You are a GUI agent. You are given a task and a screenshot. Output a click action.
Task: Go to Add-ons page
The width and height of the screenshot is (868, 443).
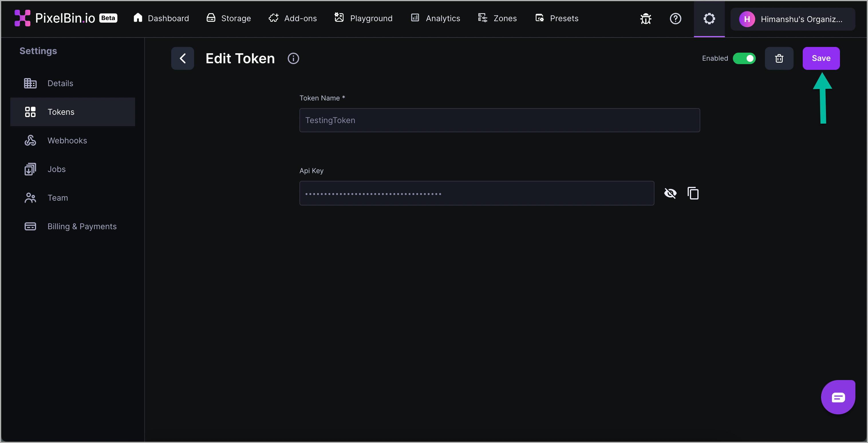pyautogui.click(x=293, y=18)
